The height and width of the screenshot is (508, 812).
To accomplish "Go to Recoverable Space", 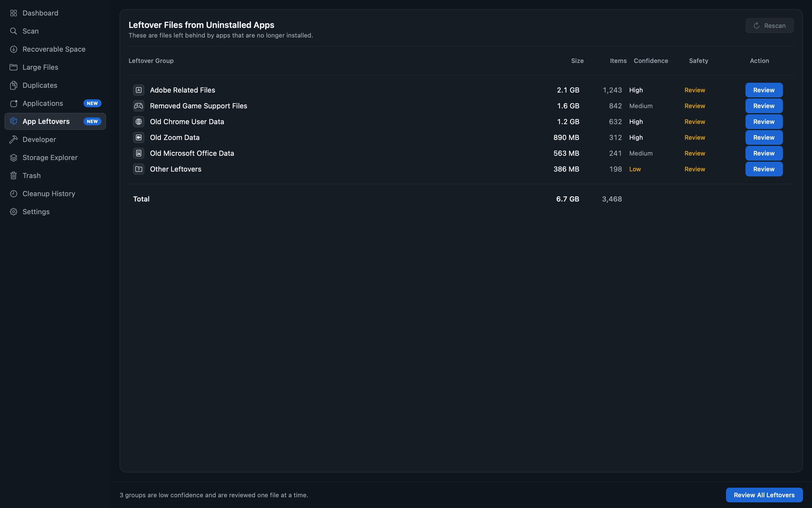I will point(55,49).
